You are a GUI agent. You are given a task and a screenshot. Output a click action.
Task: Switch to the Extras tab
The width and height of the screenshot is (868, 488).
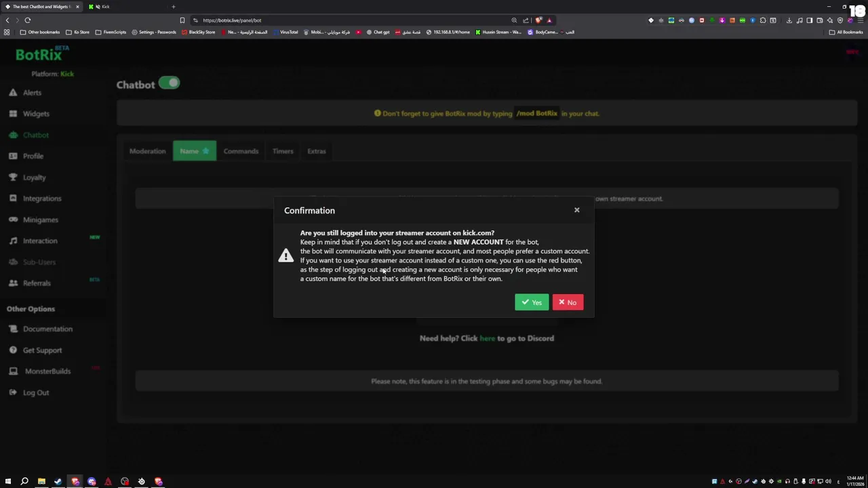pyautogui.click(x=317, y=151)
